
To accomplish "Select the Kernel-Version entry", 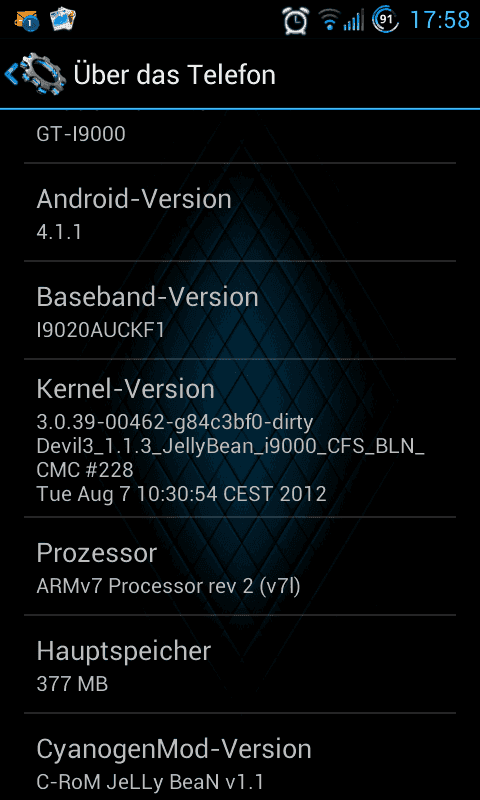I will (240, 438).
